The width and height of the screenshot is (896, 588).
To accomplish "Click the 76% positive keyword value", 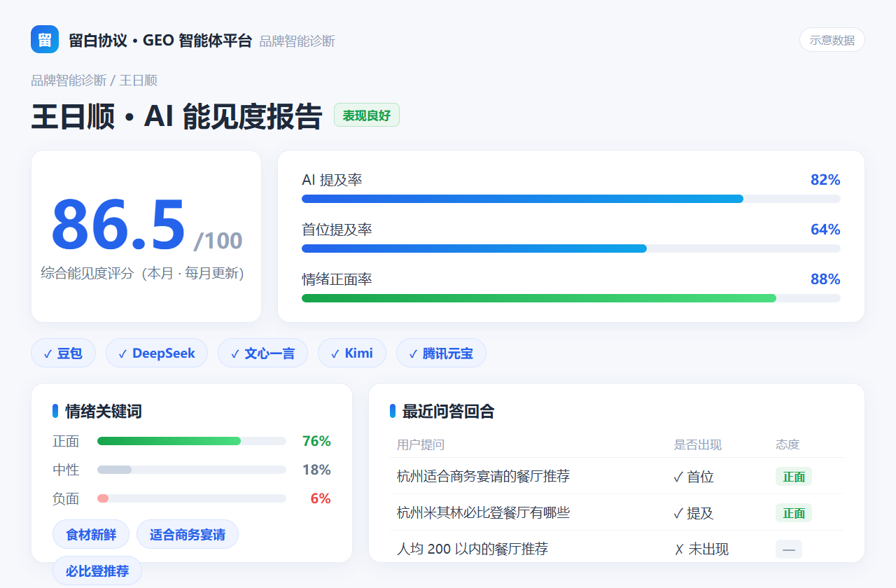I will [316, 441].
